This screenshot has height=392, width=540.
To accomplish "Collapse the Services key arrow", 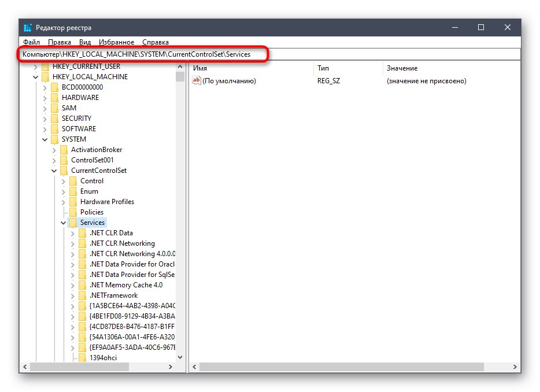I will click(64, 223).
